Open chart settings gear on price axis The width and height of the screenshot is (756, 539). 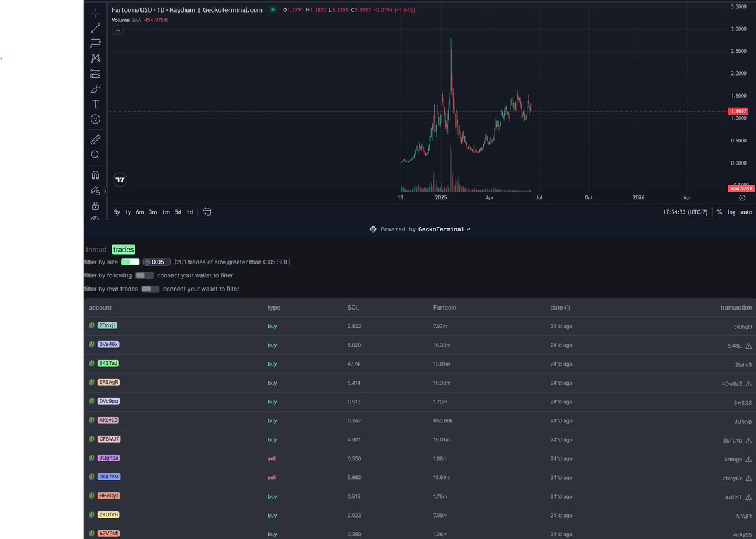tap(742, 197)
